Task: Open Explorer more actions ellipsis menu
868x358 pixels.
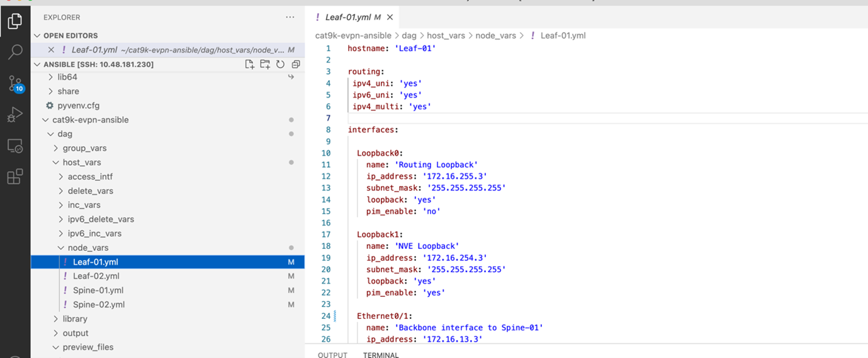Action: coord(290,18)
